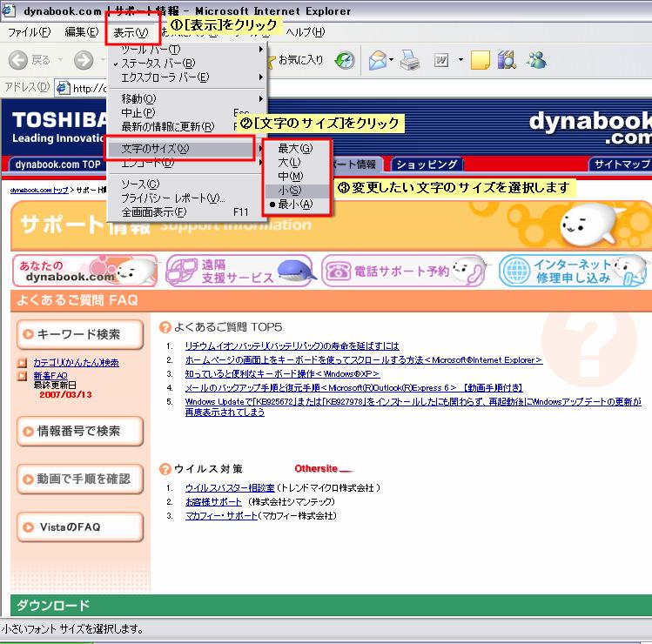Open the 文字のサイズ submenu

[186, 149]
